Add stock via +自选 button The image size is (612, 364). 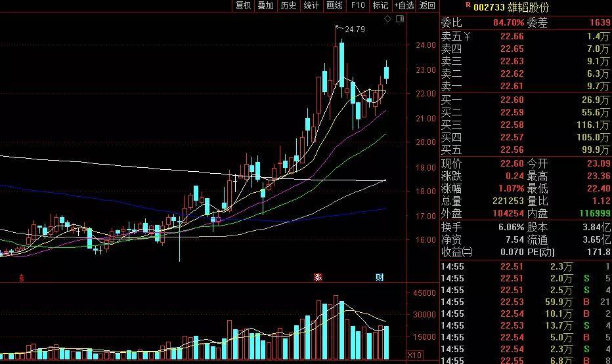pyautogui.click(x=404, y=5)
